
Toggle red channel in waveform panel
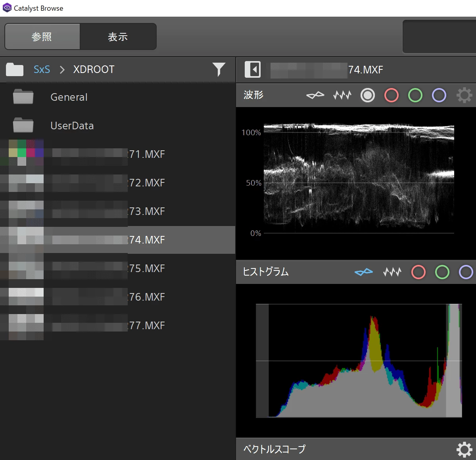[x=392, y=95]
